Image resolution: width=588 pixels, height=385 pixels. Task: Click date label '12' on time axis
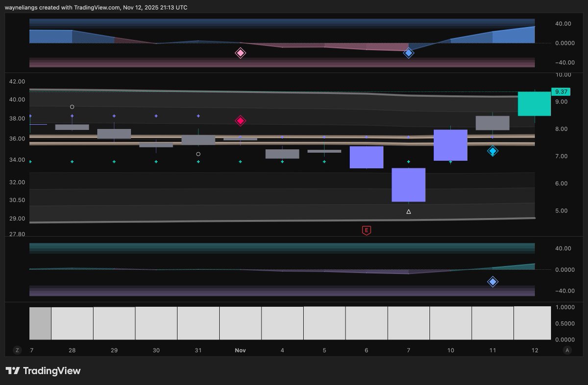pyautogui.click(x=535, y=351)
